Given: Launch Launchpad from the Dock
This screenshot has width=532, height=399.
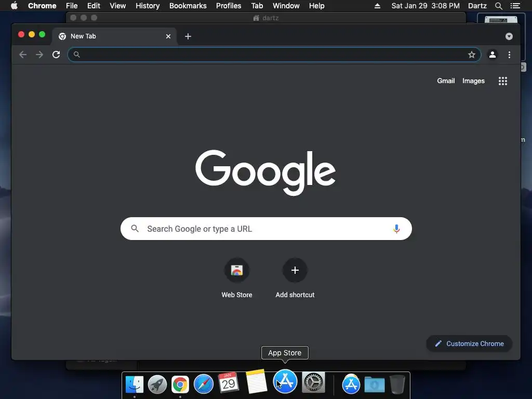Looking at the screenshot, I should point(157,384).
